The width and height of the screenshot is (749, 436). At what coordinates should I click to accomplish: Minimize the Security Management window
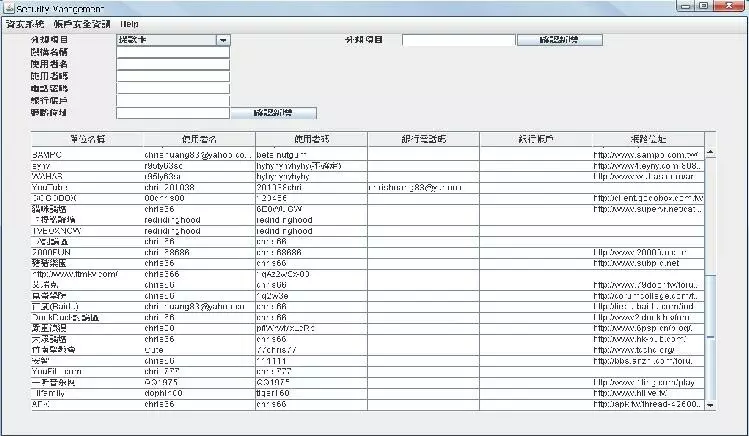(x=686, y=6)
